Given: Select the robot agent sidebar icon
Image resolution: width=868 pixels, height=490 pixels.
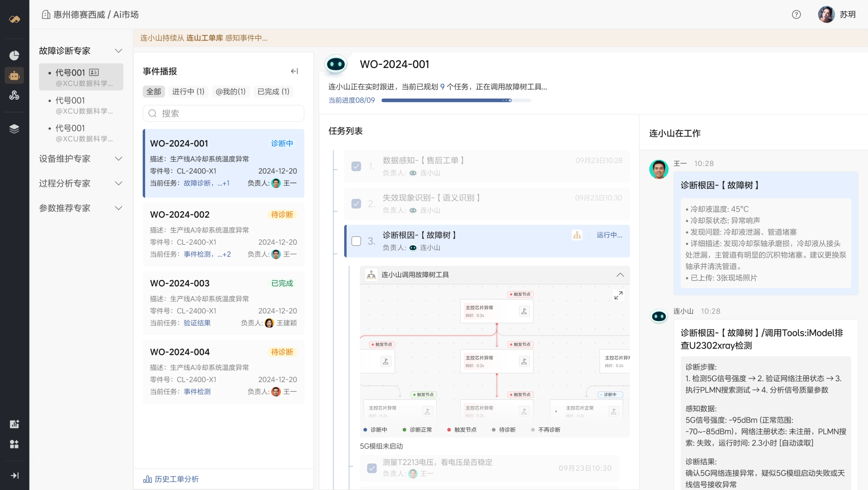Looking at the screenshot, I should pyautogui.click(x=14, y=75).
